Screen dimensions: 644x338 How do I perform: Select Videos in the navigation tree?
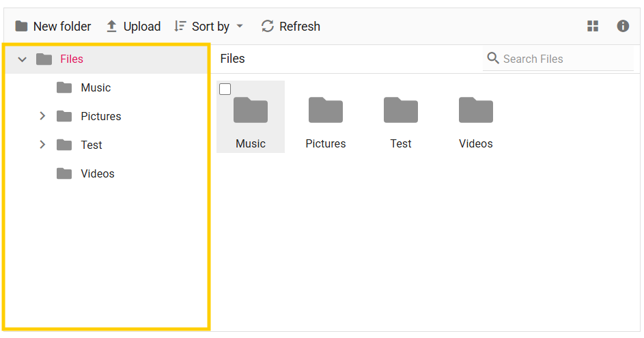point(98,173)
